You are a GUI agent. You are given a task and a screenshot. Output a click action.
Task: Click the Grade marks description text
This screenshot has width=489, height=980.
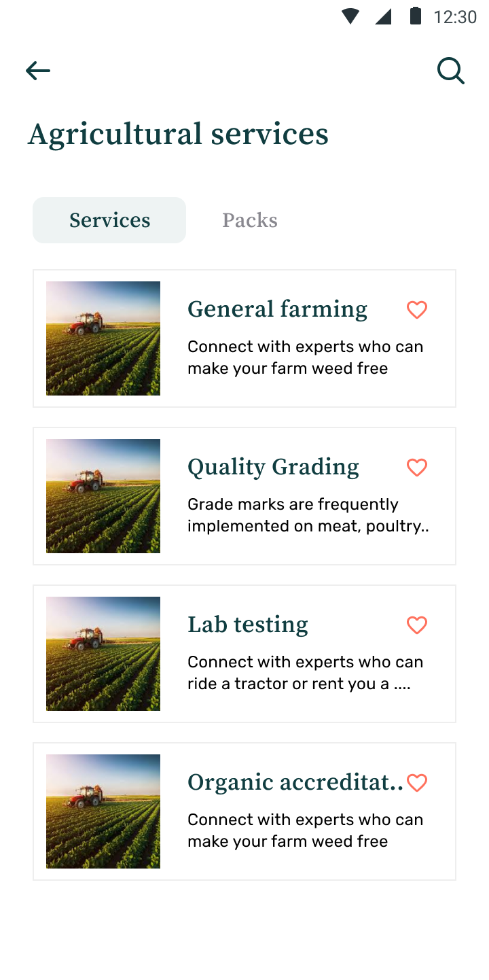point(308,515)
